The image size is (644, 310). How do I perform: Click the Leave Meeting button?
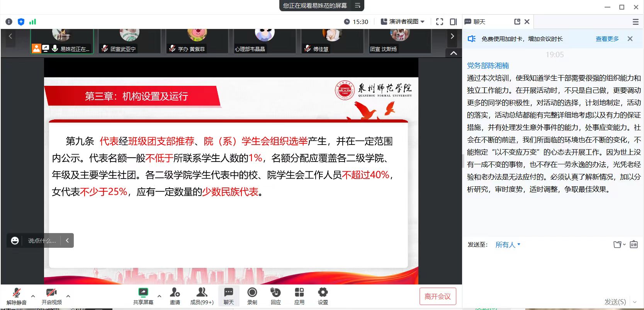tap(437, 296)
